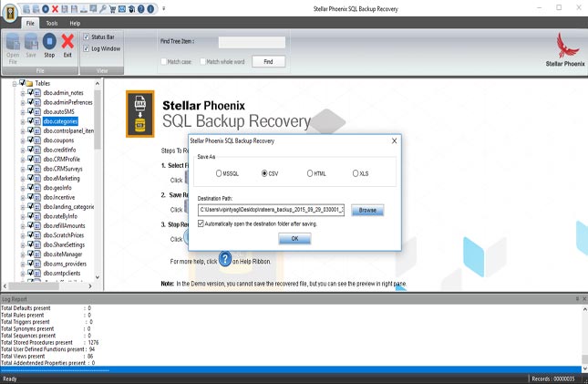This screenshot has height=384, width=588.
Task: Toggle the Log Window checkbox
Action: (x=87, y=48)
